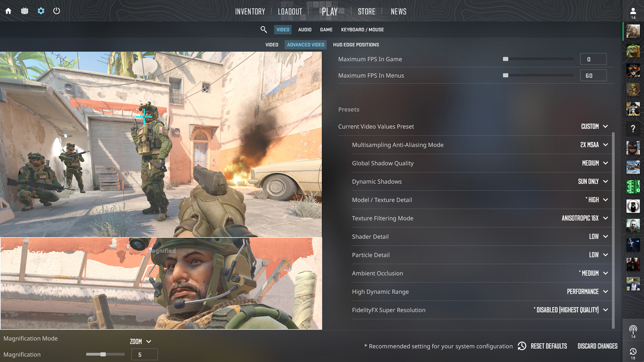644x362 pixels.
Task: Click the Maximum FPS In Menus slider
Action: (x=538, y=75)
